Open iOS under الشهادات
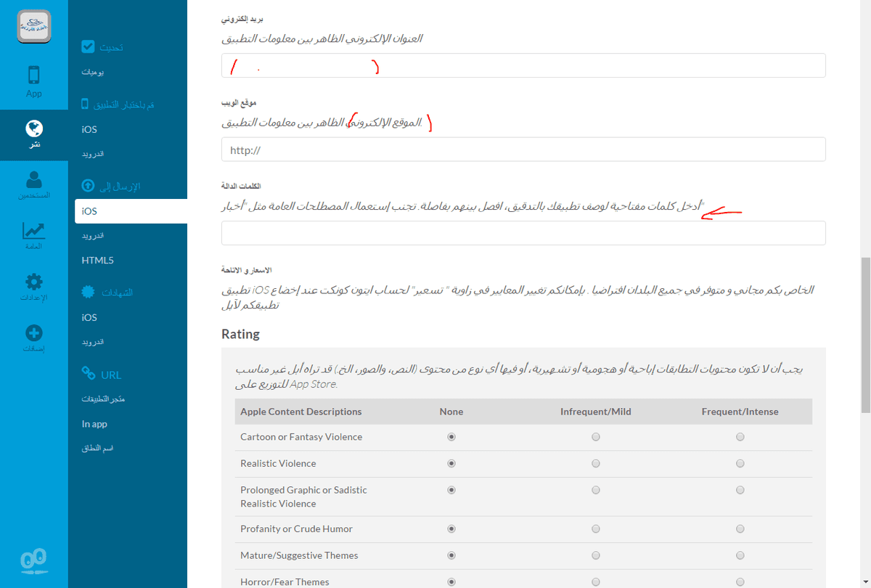871x588 pixels. (x=89, y=317)
